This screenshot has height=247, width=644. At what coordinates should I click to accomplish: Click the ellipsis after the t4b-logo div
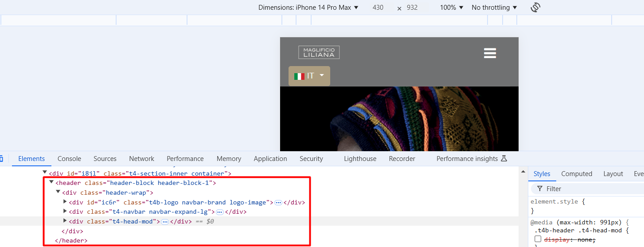[278, 203]
